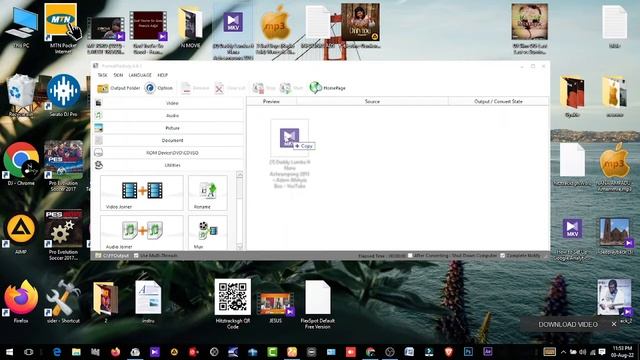Open Photoshop from the taskbar
The image size is (640, 360).
[468, 352]
